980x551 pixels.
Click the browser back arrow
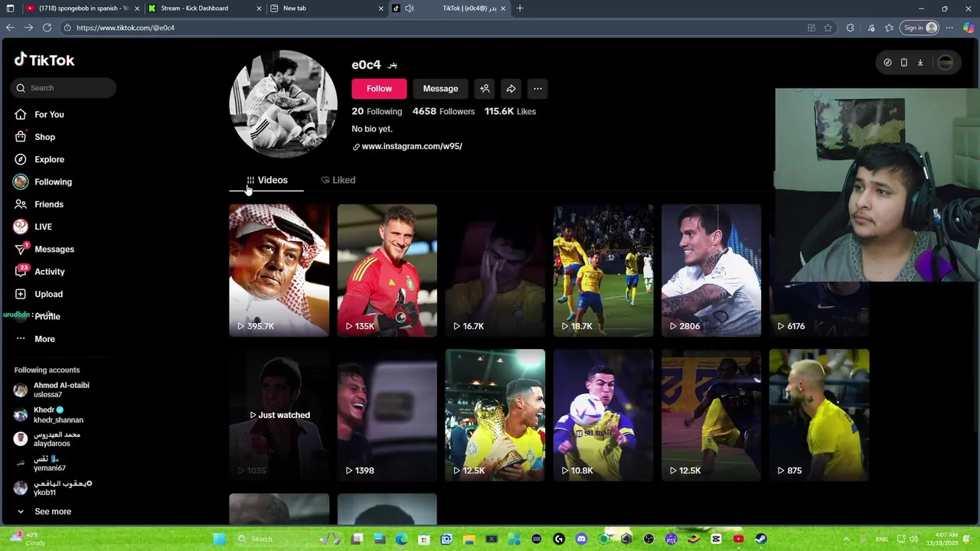[x=10, y=28]
